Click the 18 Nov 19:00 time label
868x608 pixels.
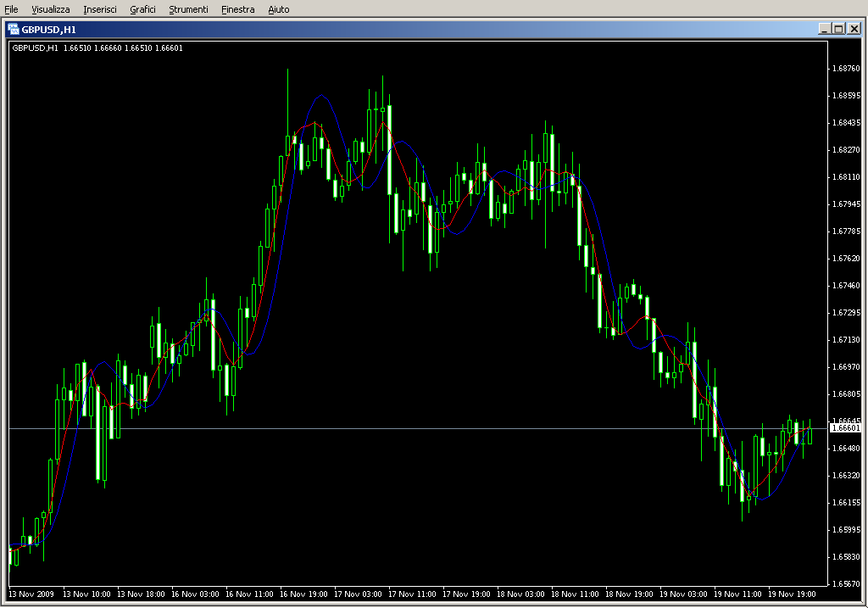tap(630, 594)
